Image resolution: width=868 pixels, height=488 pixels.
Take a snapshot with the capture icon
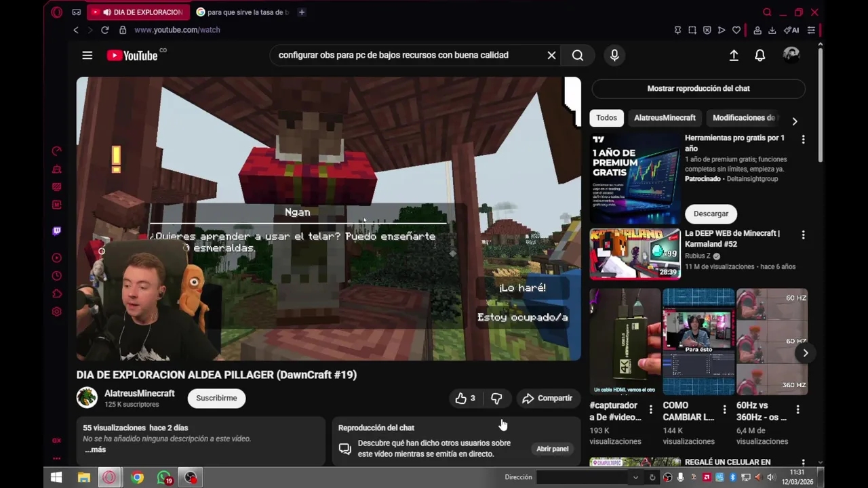692,30
